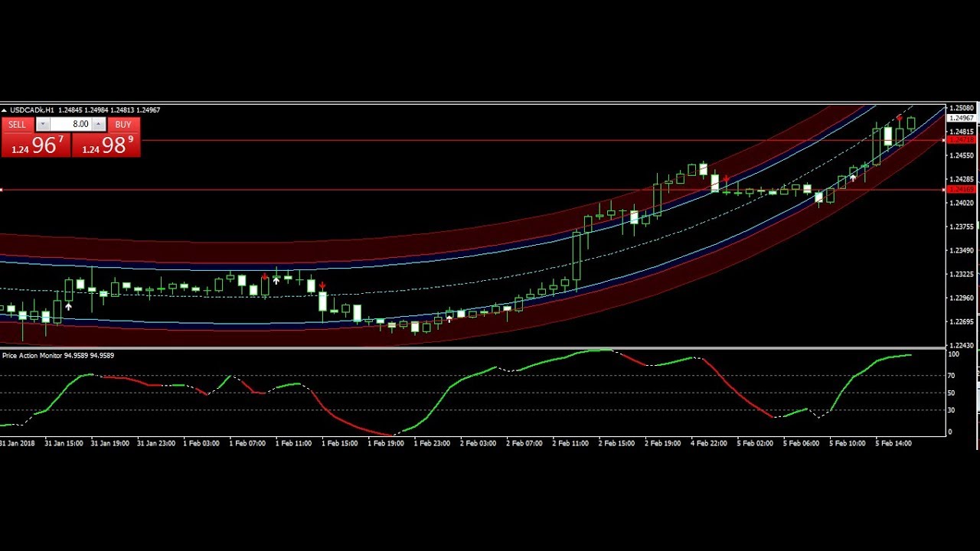Image resolution: width=980 pixels, height=551 pixels.
Task: Click the 2 Feb 15:00 time label
Action: pos(617,443)
